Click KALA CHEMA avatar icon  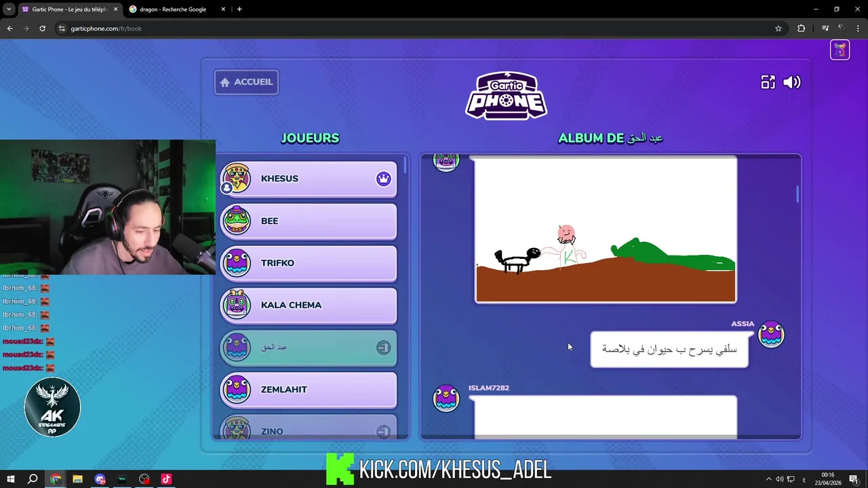(237, 305)
